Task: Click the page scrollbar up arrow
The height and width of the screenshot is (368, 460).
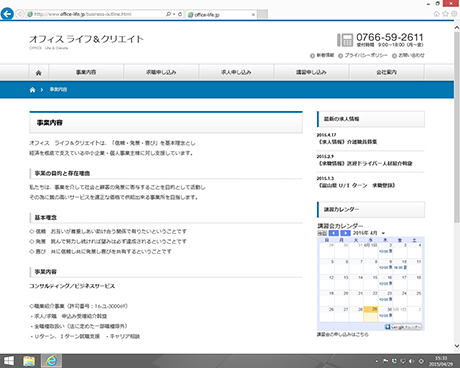Action: (457, 28)
